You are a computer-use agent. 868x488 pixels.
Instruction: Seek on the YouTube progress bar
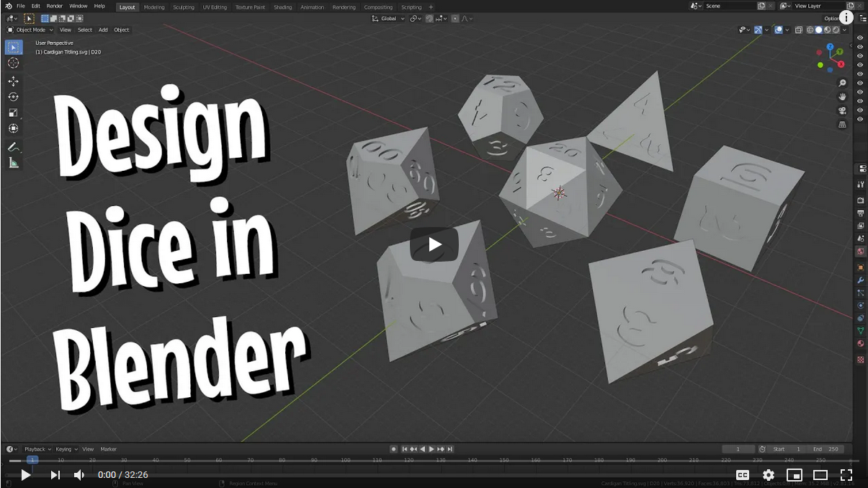point(434,461)
